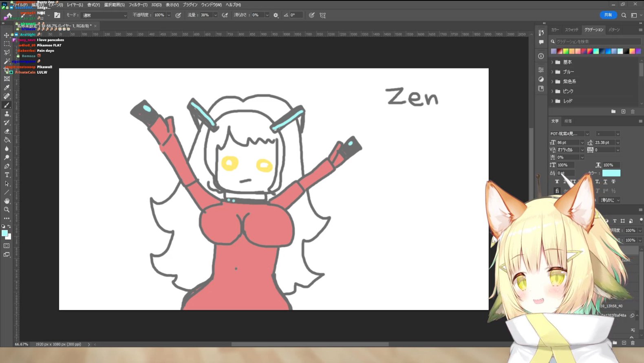
Task: Toggle underline text style
Action: click(x=605, y=182)
